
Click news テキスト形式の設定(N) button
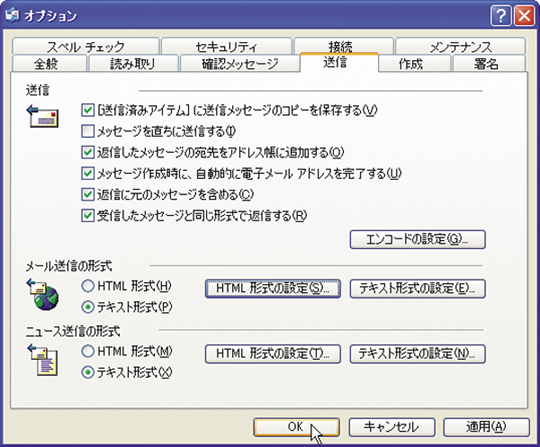418,354
